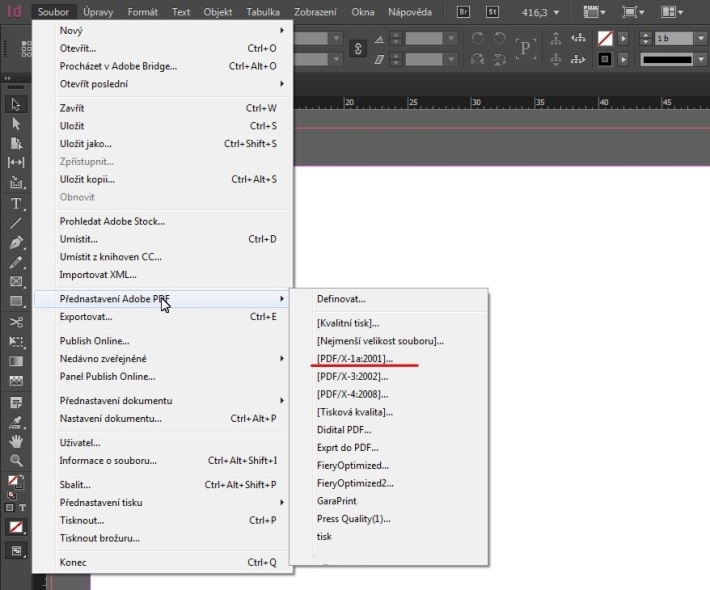Select the Zoom tool
The width and height of the screenshot is (710, 590).
[16, 460]
